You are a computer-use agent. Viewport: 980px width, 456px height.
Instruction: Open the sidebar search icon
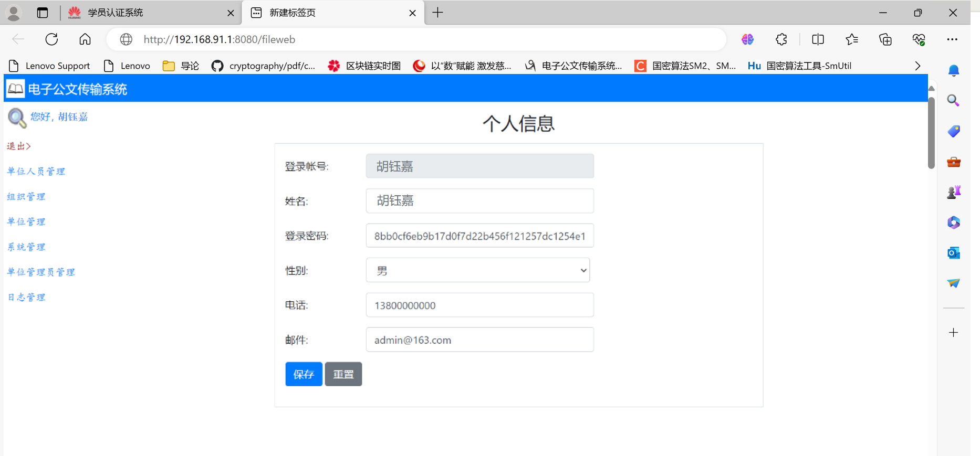pyautogui.click(x=954, y=100)
